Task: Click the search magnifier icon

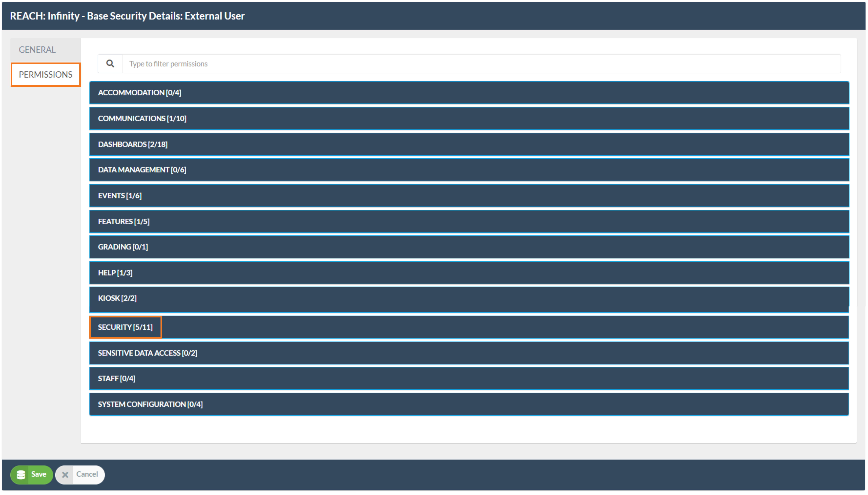Action: pyautogui.click(x=110, y=64)
